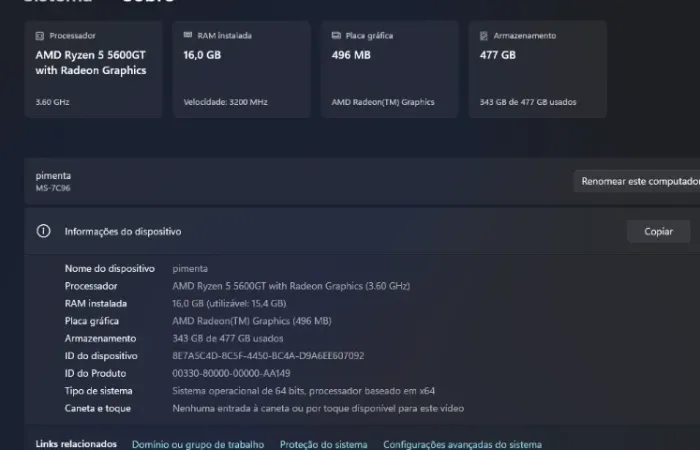Click Renomear este computador button

click(637, 181)
